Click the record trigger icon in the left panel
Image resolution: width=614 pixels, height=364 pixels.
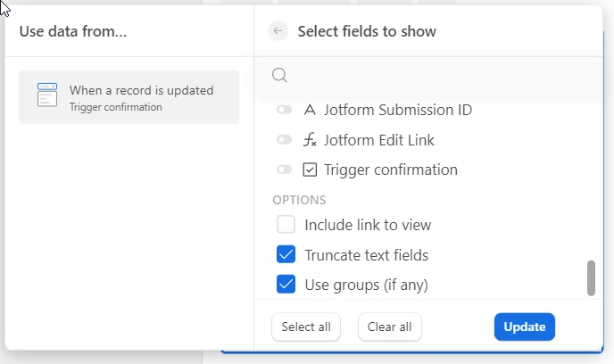[47, 95]
